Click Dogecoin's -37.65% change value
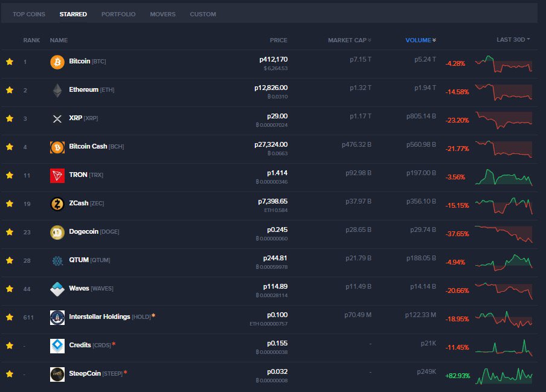 click(457, 234)
